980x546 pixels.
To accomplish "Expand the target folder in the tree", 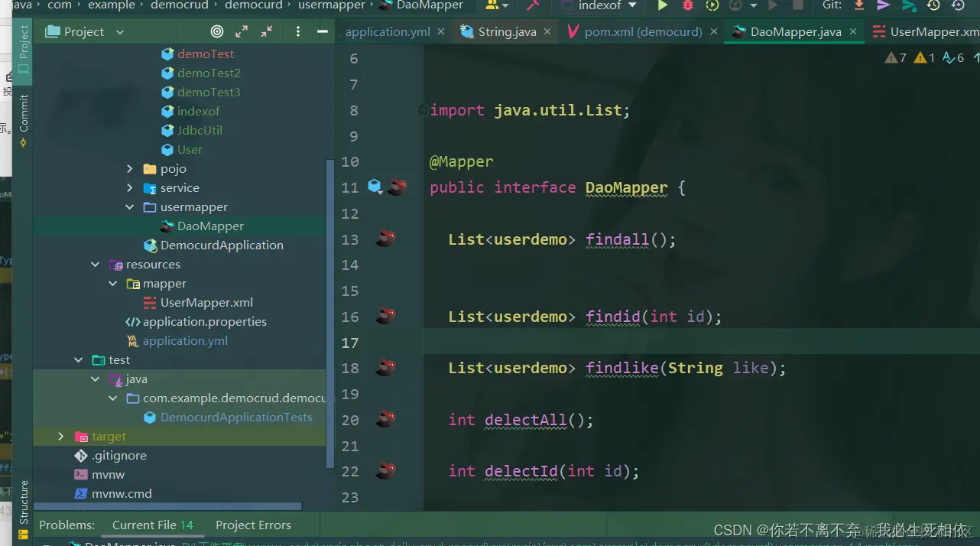I will coord(61,437).
